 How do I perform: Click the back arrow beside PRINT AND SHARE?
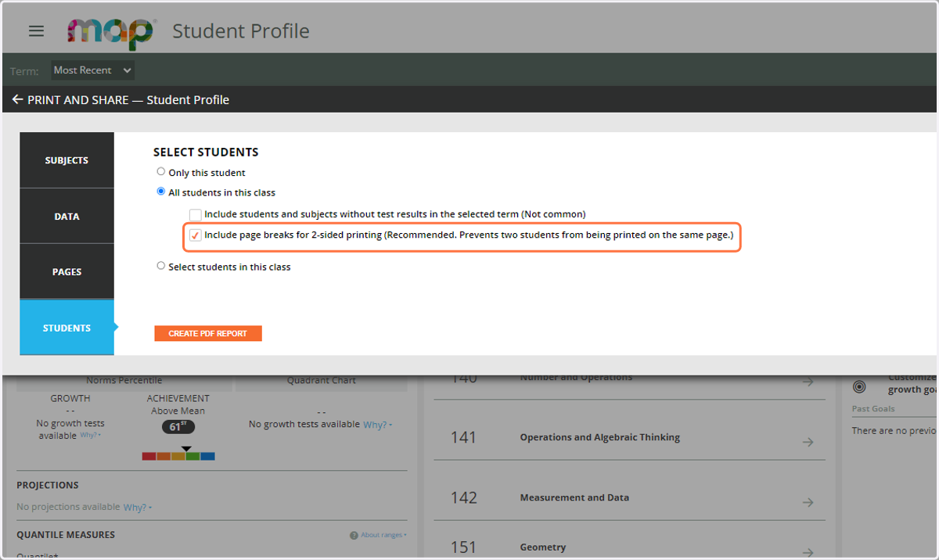17,100
